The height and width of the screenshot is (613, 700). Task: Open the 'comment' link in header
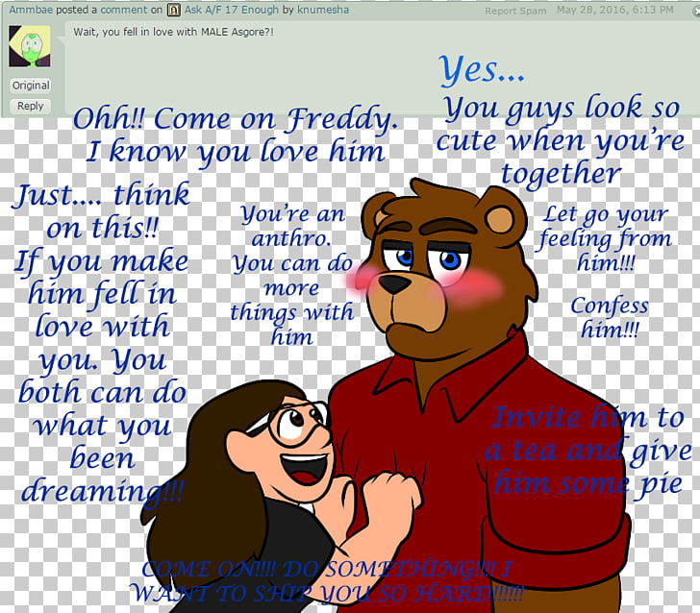coord(124,10)
